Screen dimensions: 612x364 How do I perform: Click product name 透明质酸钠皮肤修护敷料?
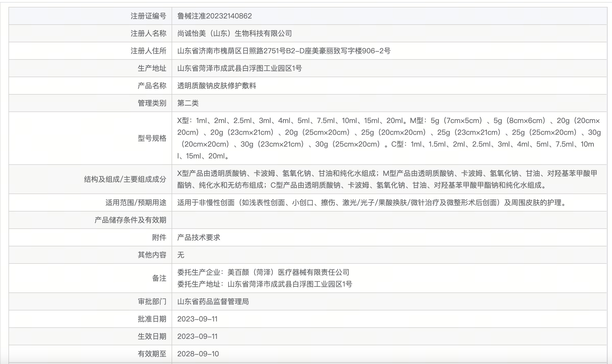tap(217, 86)
